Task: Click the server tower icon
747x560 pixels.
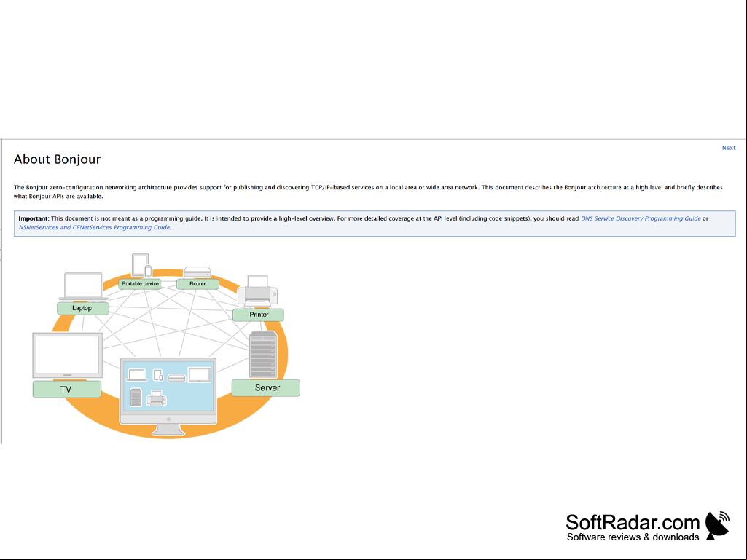Action: click(263, 355)
